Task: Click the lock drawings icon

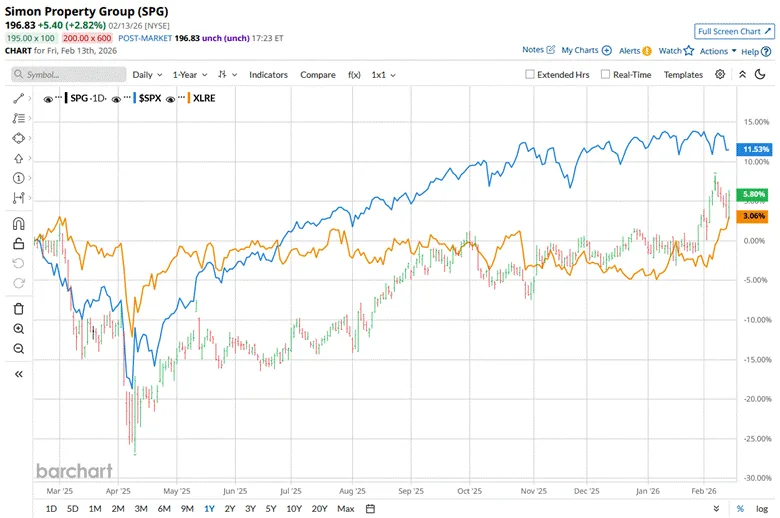Action: point(18,244)
